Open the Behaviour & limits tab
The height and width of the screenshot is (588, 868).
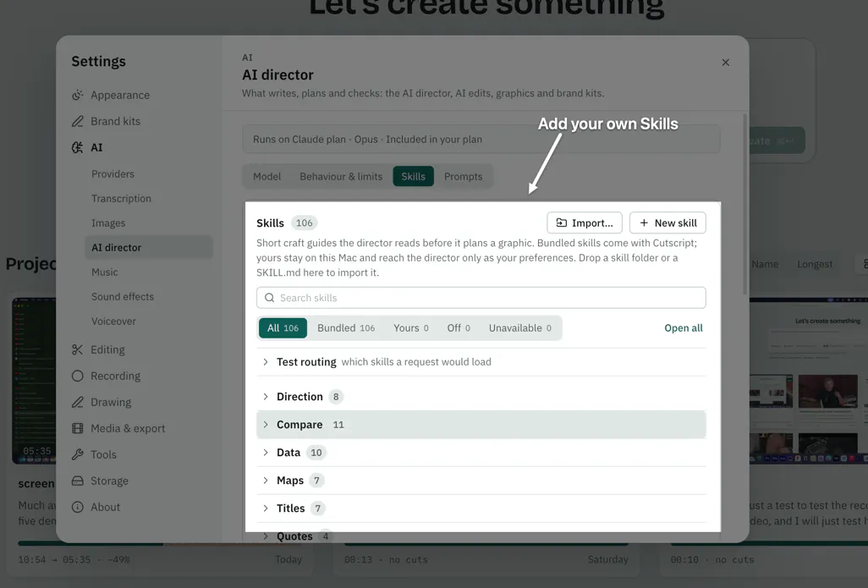[x=341, y=177]
